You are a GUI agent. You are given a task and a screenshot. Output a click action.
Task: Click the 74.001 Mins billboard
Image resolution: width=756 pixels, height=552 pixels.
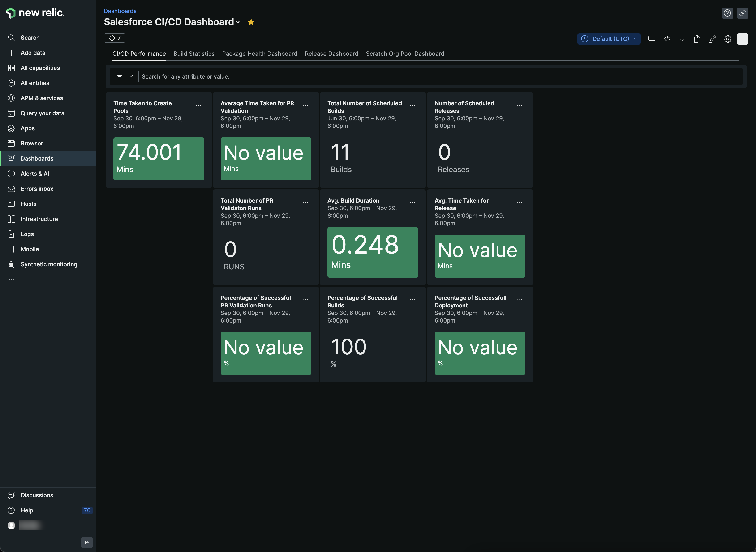159,159
